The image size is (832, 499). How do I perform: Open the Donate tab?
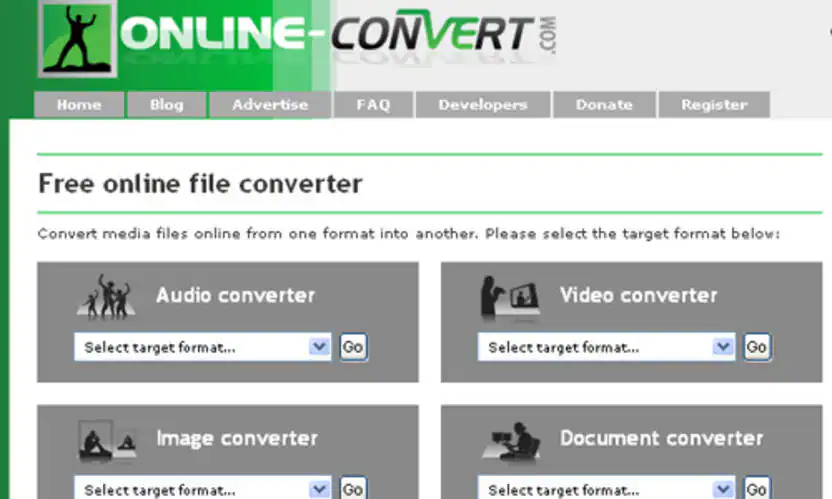coord(604,105)
